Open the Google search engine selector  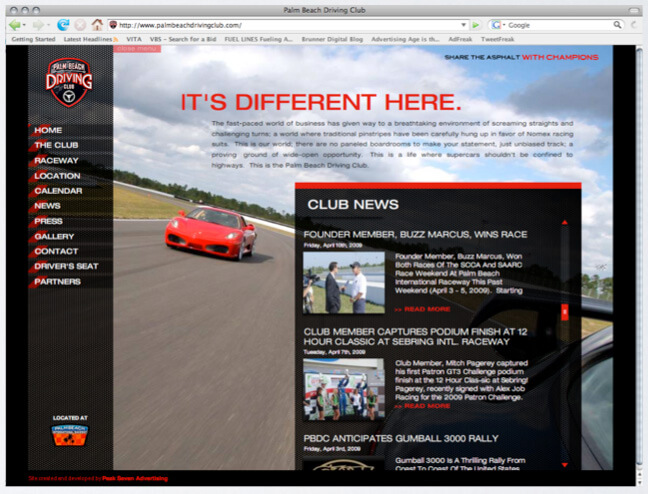click(x=498, y=25)
